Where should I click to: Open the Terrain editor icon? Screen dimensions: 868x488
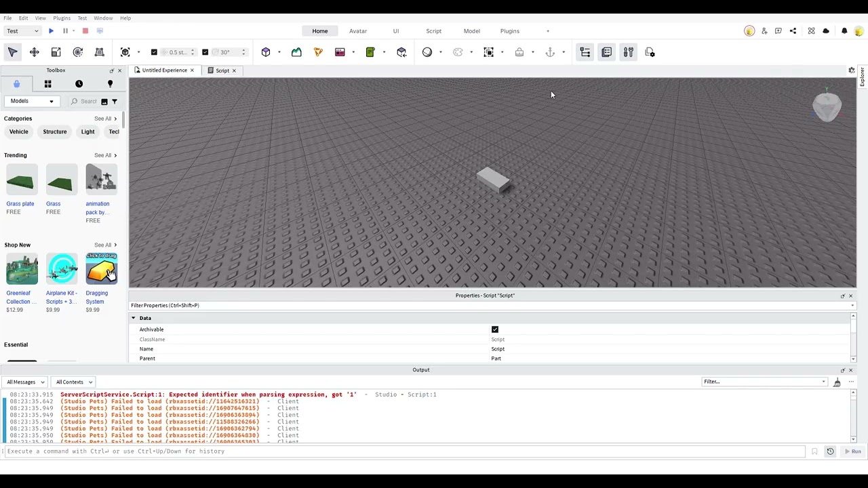tap(296, 52)
